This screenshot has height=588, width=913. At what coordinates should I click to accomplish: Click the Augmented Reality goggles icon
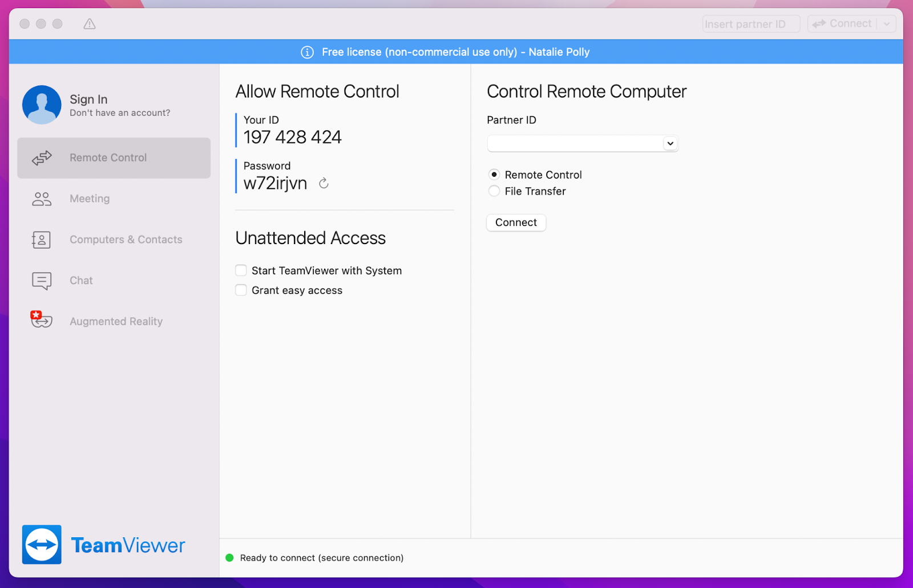41,319
